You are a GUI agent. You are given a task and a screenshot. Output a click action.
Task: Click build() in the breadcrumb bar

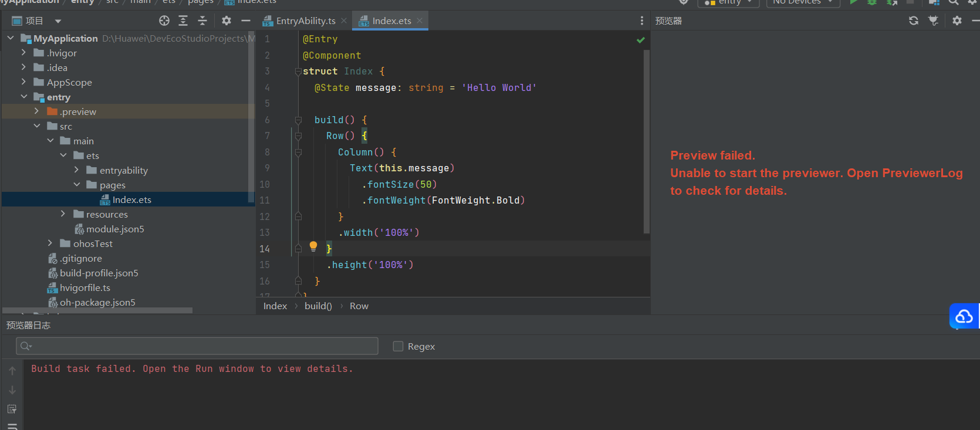[318, 306]
